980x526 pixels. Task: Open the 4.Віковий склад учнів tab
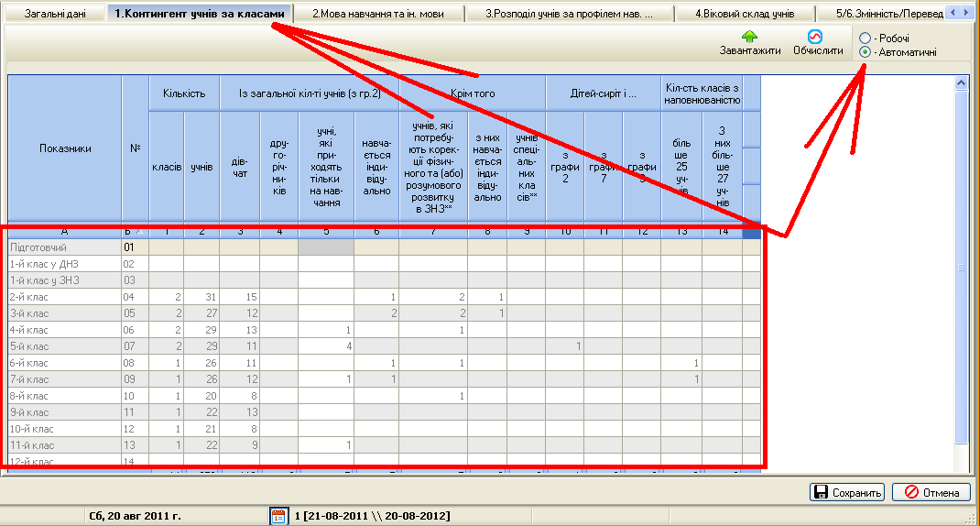[x=744, y=14]
